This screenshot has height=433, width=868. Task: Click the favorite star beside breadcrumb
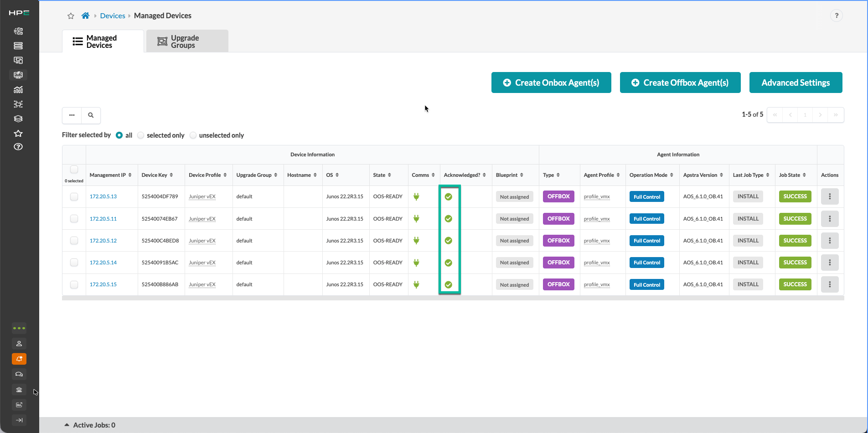[71, 16]
